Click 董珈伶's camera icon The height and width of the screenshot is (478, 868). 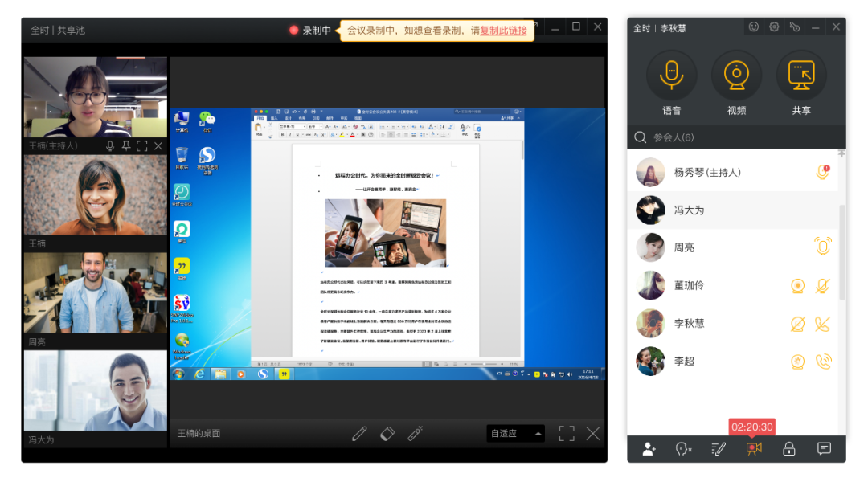point(798,285)
